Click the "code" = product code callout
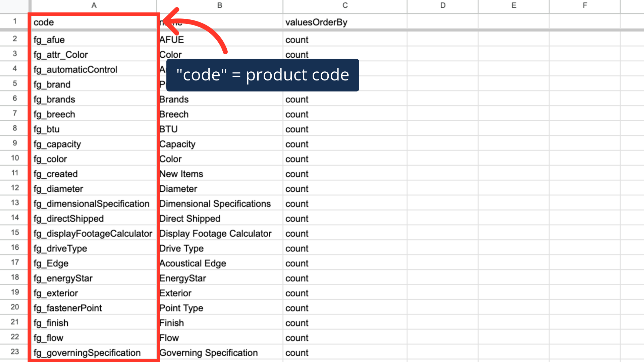 tap(263, 75)
